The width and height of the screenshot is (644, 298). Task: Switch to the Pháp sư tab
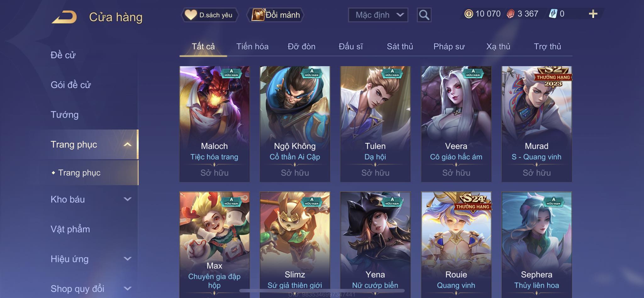(449, 47)
